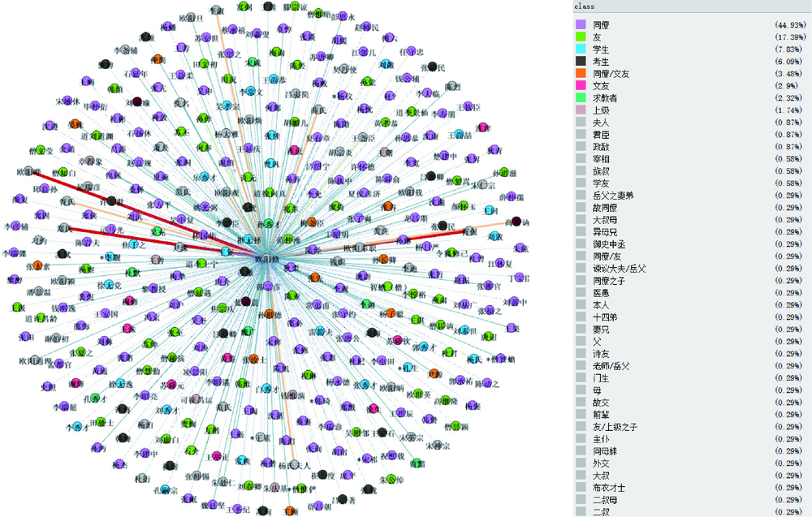The width and height of the screenshot is (812, 517).
Task: Click the 故同僚 legend entry
Action: tap(605, 208)
